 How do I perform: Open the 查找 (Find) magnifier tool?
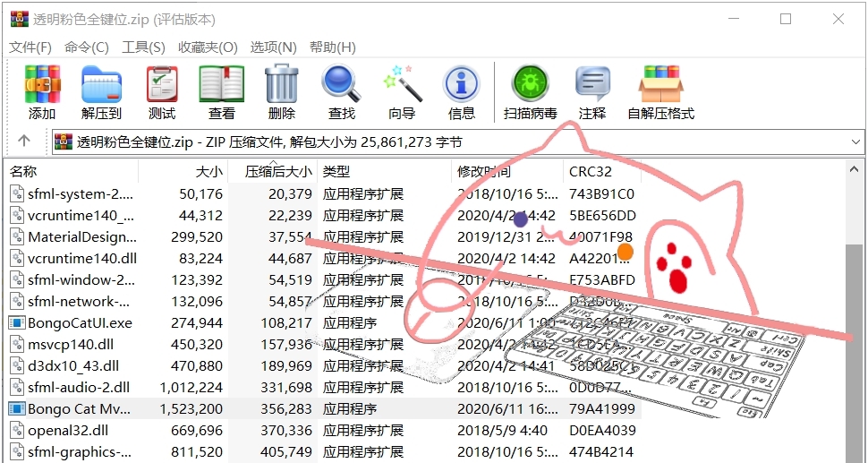coord(341,84)
